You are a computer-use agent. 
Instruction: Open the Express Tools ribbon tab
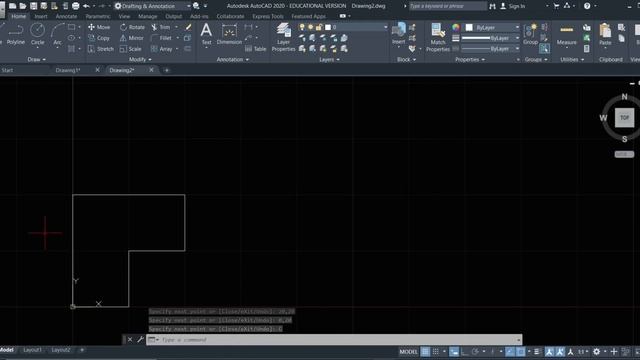267,16
